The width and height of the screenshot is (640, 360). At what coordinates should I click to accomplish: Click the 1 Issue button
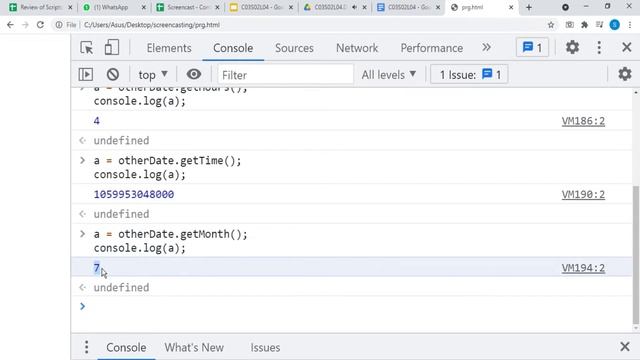469,75
